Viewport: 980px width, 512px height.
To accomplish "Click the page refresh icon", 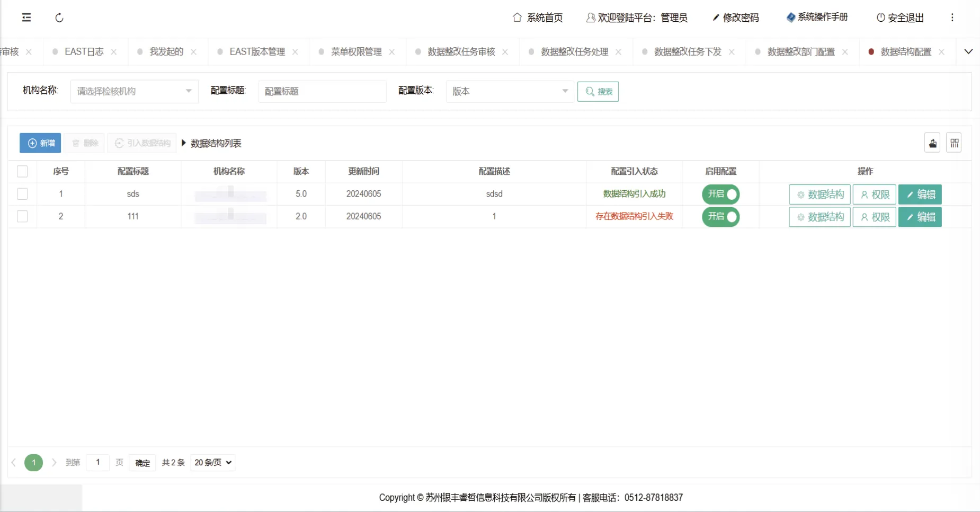I will pos(59,17).
